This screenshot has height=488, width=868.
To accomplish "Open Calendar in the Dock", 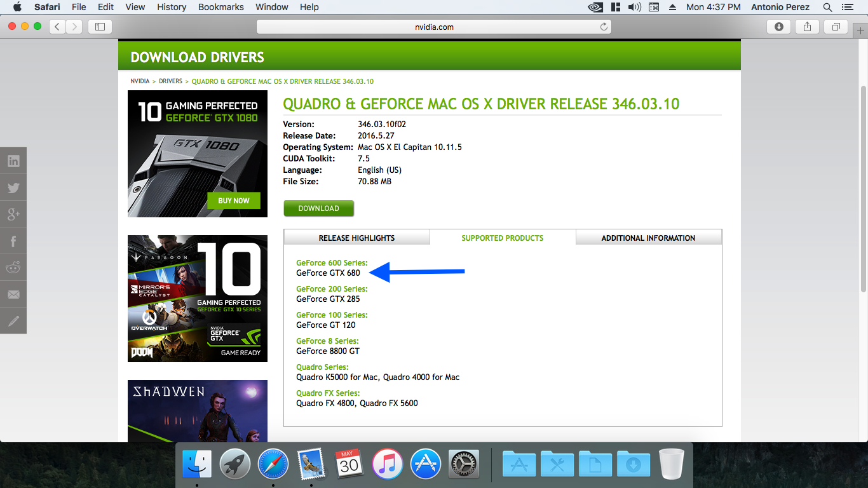I will tap(349, 464).
